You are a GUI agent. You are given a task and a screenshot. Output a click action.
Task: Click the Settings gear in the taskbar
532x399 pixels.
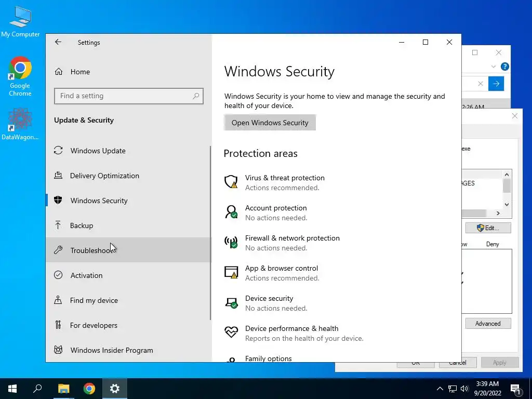pyautogui.click(x=115, y=389)
